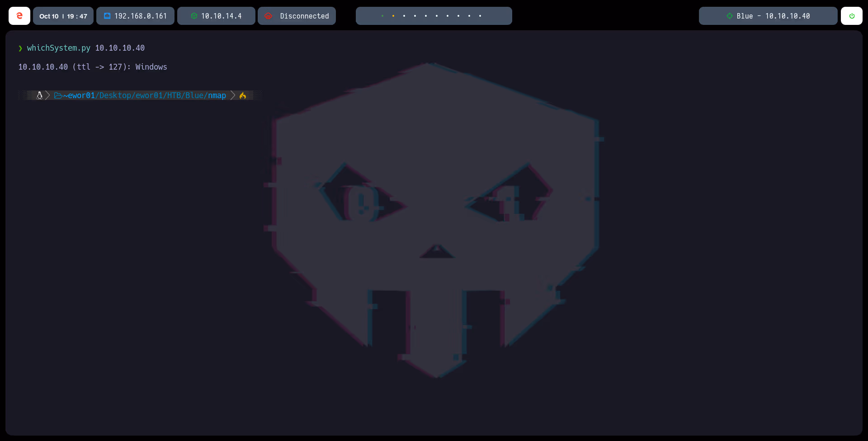Click the flame icon at prompt end

(243, 95)
